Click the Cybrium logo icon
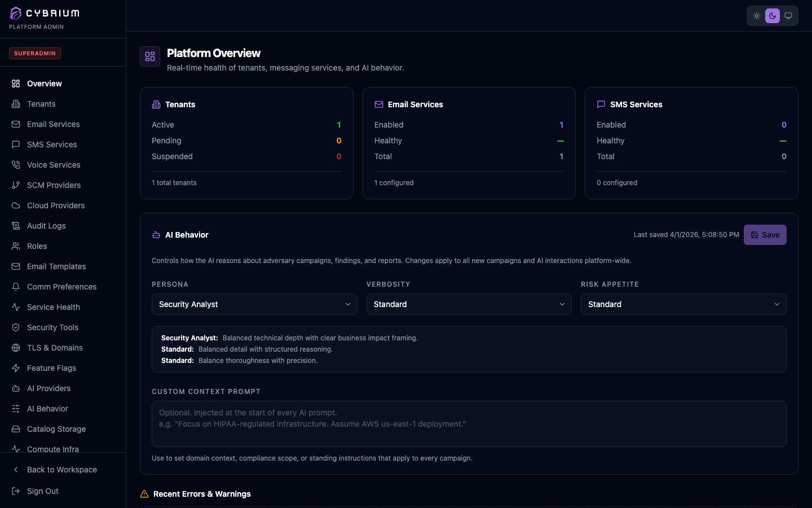812x508 pixels. coord(16,13)
